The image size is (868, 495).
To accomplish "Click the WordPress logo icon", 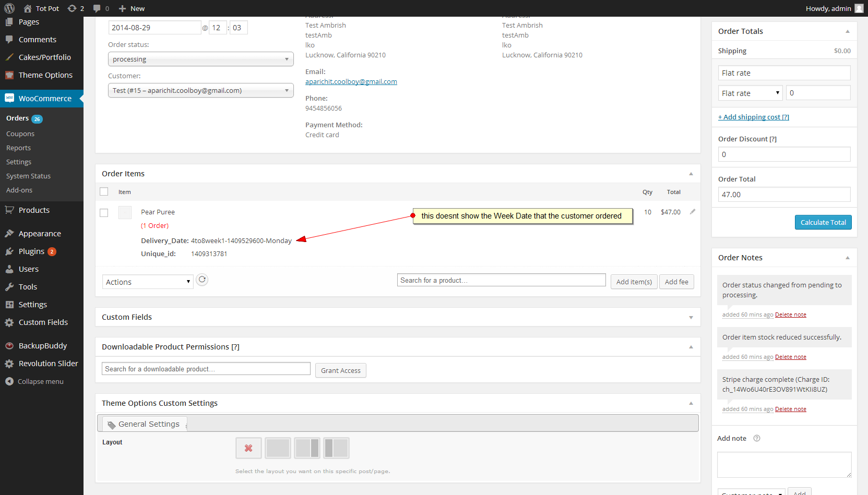I will click(9, 8).
